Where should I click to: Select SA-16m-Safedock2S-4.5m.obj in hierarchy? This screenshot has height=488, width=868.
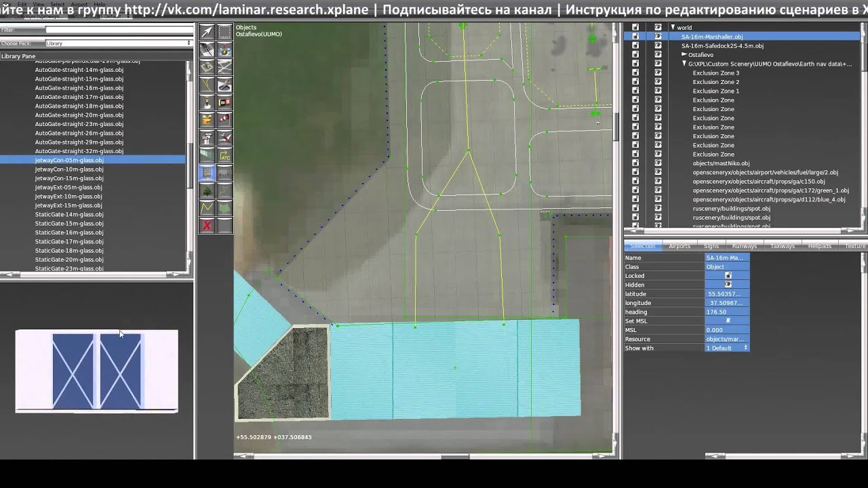[x=722, y=45]
